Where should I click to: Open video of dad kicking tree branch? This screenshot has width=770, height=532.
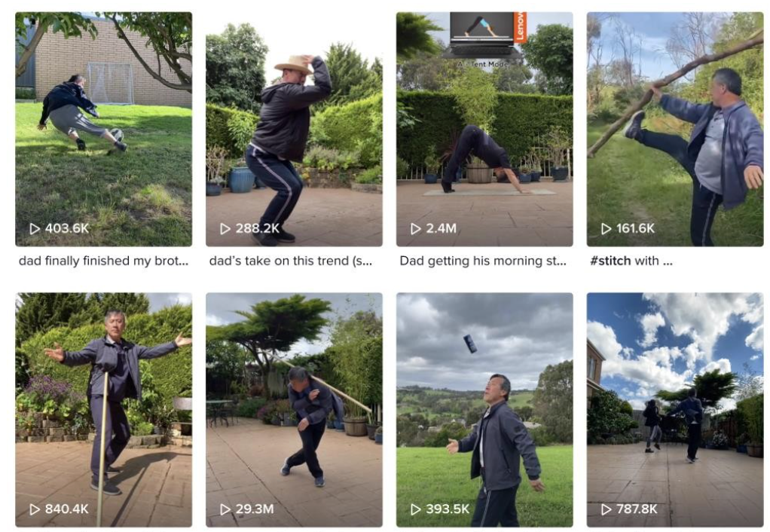675,129
